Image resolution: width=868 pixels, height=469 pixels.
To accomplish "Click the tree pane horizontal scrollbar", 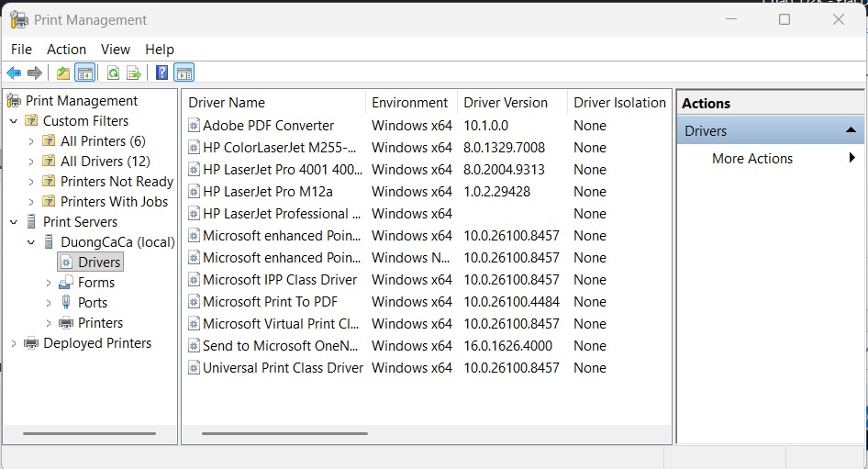I will point(89,433).
